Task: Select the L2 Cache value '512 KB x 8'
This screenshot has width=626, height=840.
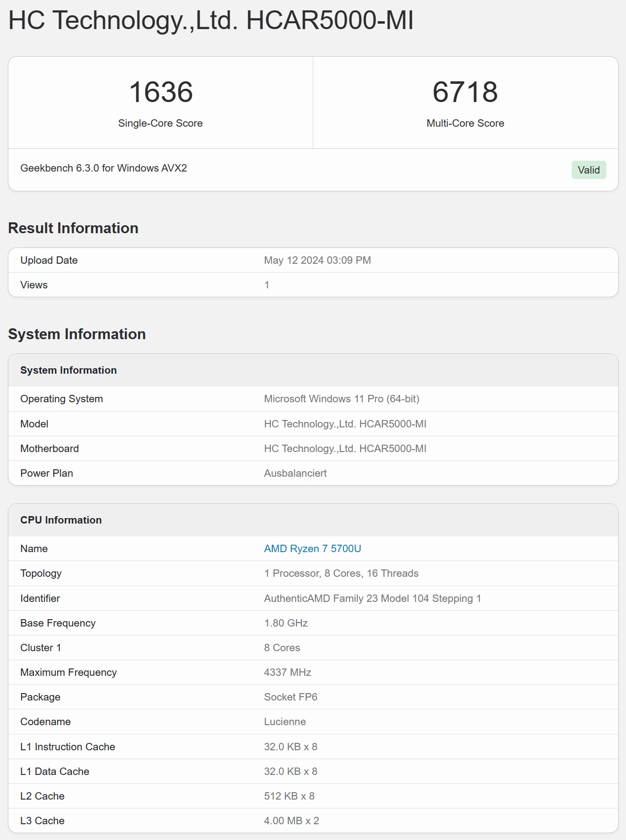Action: point(289,796)
